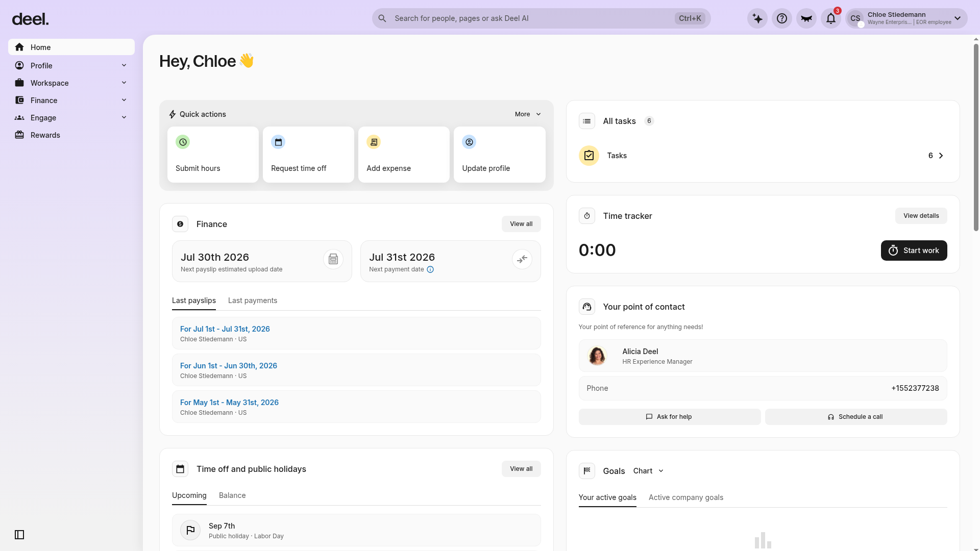Click the phone number +1552377238
This screenshot has width=980, height=551.
click(915, 388)
